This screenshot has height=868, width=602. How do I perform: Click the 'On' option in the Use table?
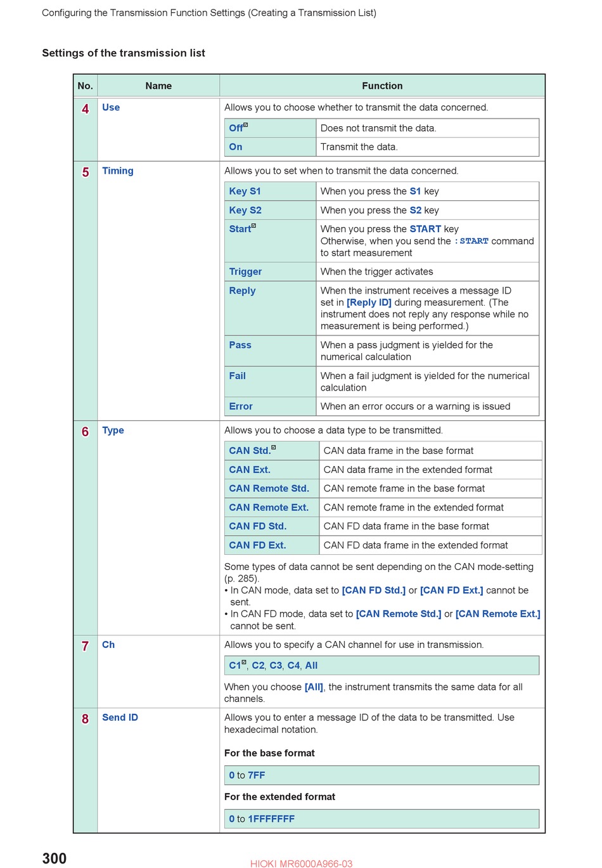tap(236, 147)
